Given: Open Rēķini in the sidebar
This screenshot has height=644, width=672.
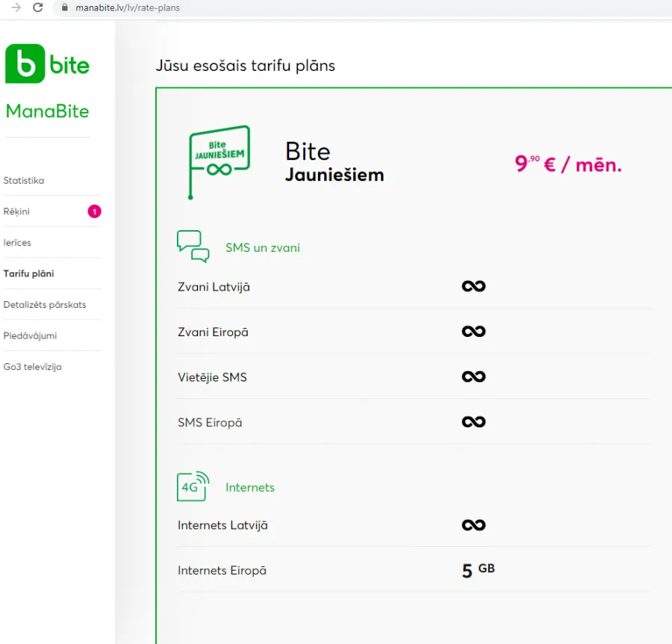Looking at the screenshot, I should tap(16, 212).
